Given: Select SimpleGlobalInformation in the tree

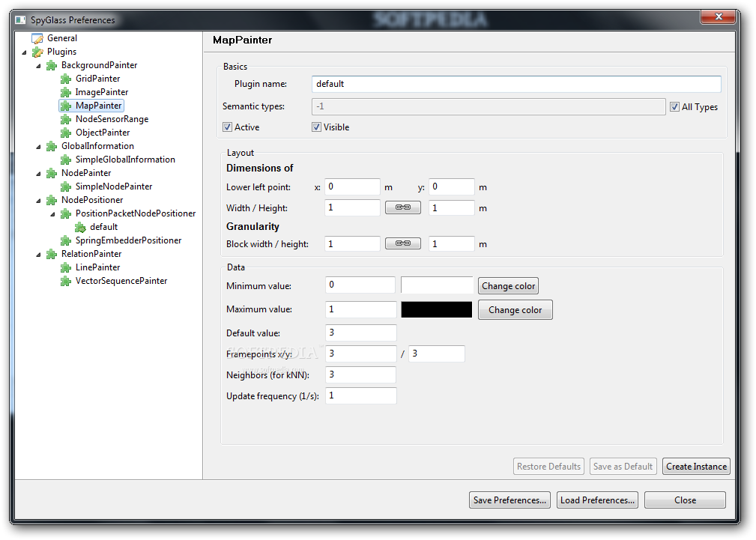Looking at the screenshot, I should 125,160.
